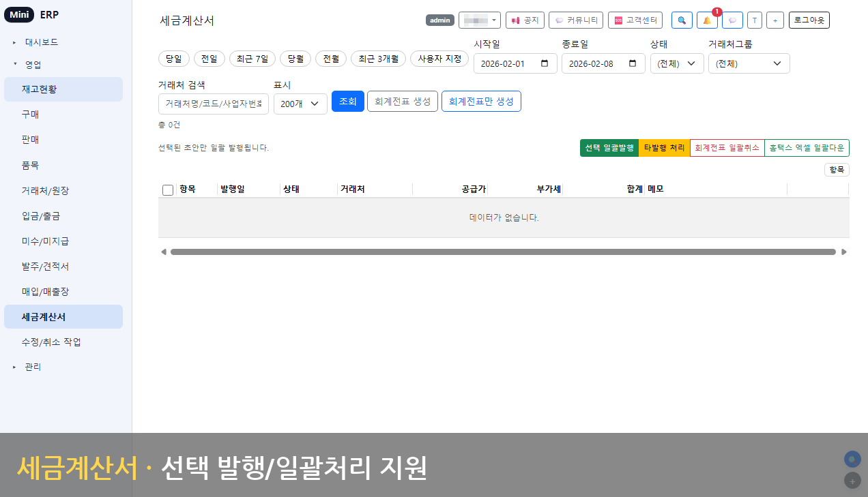Open 공지 announcements button

click(525, 20)
